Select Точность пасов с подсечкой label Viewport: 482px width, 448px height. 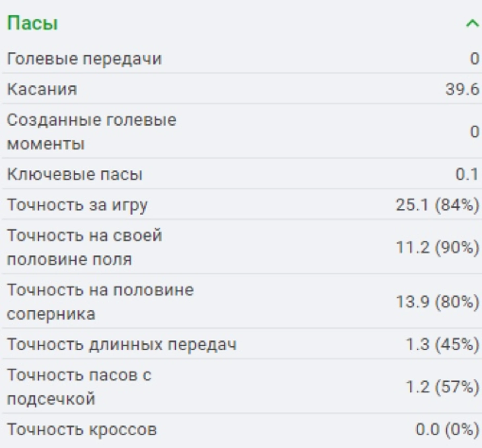79,387
